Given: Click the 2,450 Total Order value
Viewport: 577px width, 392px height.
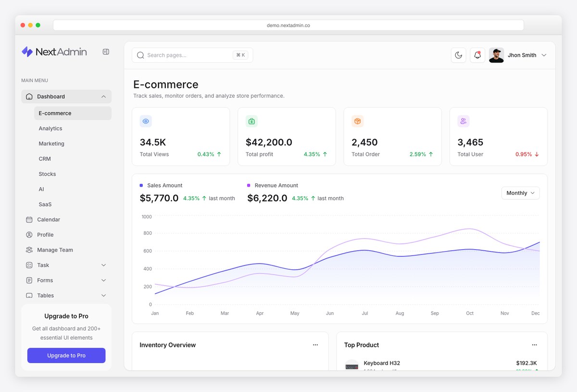Looking at the screenshot, I should [364, 142].
